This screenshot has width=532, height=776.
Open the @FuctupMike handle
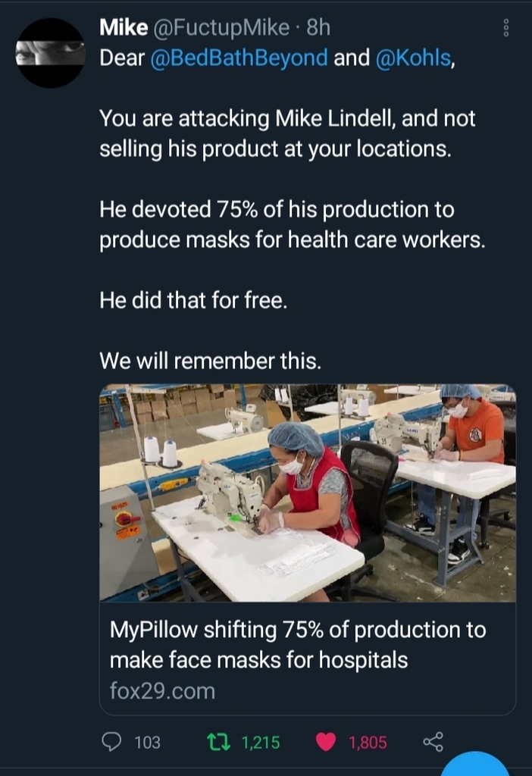[221, 28]
